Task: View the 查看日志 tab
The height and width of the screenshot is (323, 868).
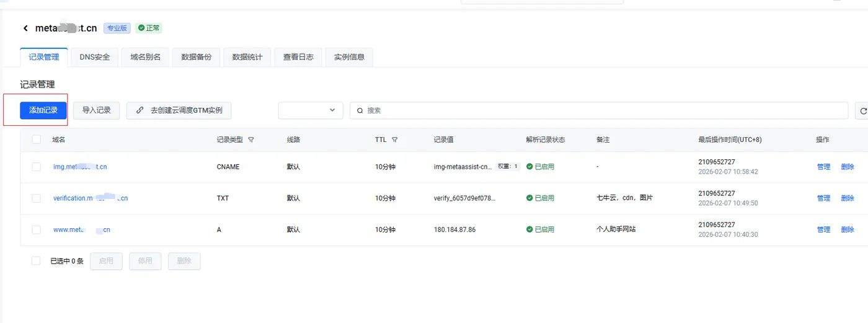Action: (x=298, y=57)
